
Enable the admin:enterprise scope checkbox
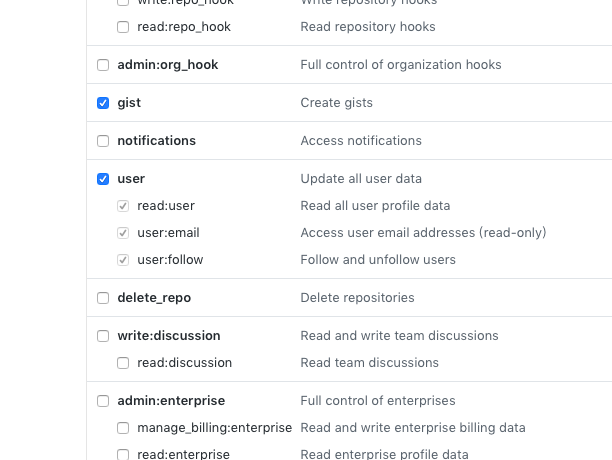point(103,401)
